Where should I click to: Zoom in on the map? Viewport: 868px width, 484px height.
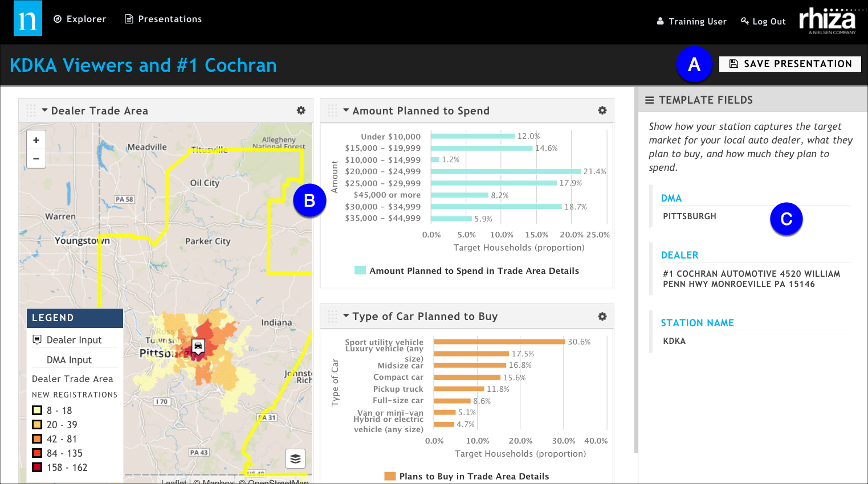point(36,140)
